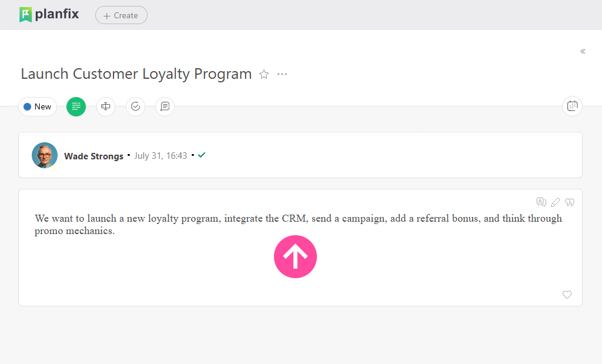Switch to the task fields tab
602x364 pixels.
click(x=106, y=106)
